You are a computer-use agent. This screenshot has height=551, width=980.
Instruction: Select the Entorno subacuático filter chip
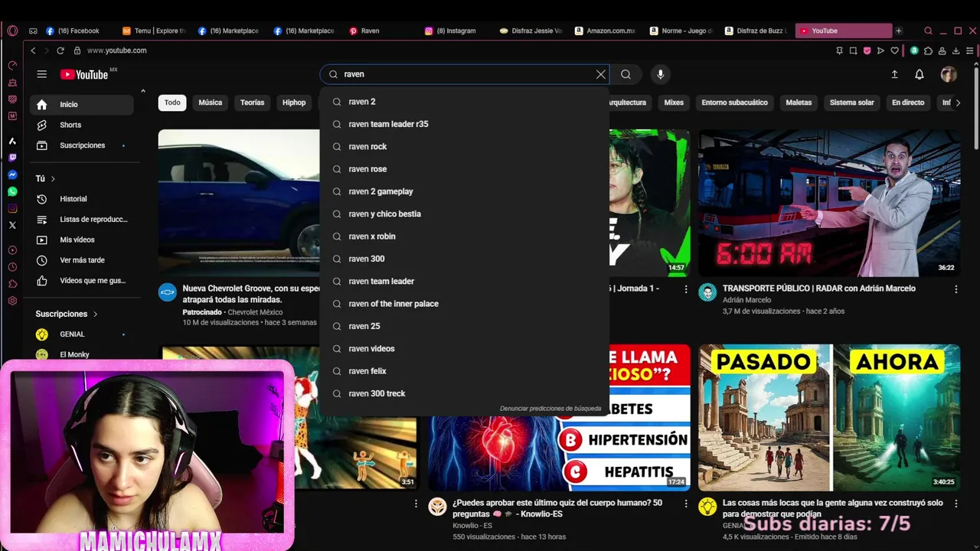click(x=734, y=103)
